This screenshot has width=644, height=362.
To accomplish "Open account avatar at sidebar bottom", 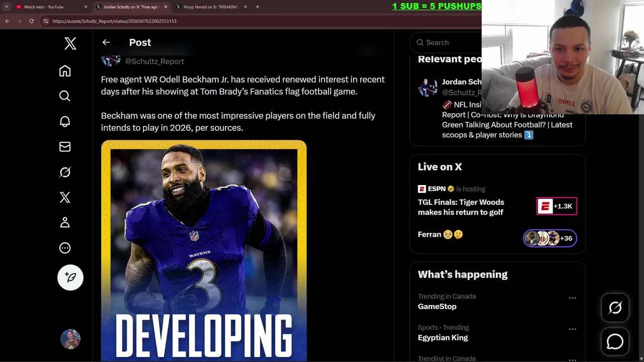I will point(70,339).
